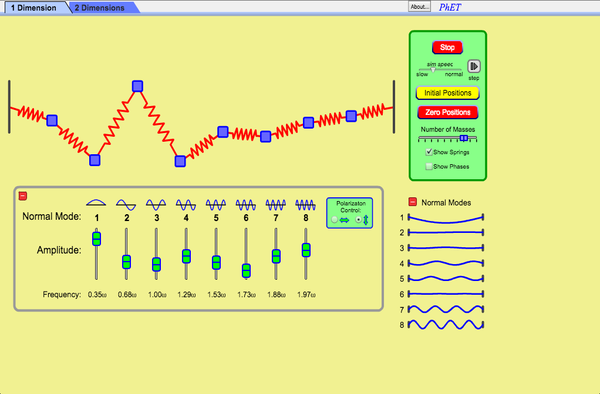The image size is (600, 394).
Task: Click the 0.68ω frequency value
Action: click(127, 295)
